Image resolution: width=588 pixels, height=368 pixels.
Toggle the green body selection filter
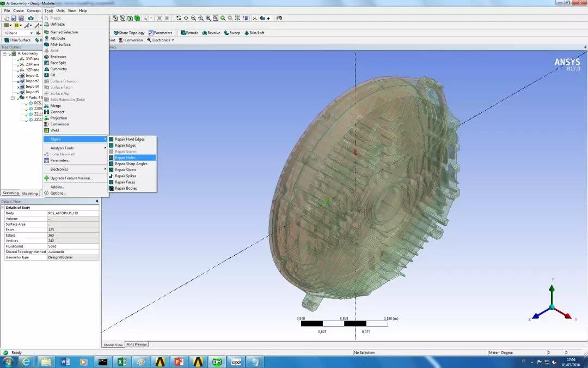[137, 18]
